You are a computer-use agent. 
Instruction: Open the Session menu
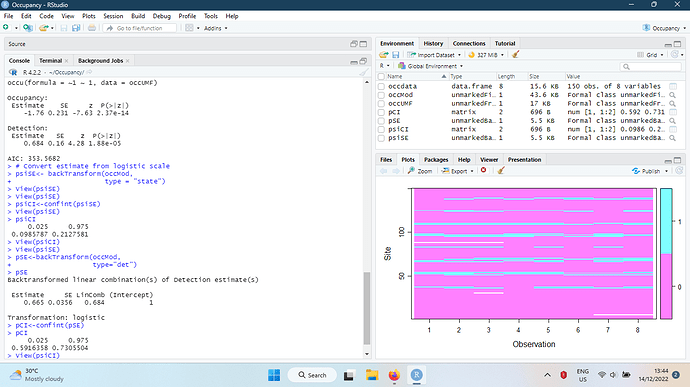(113, 16)
